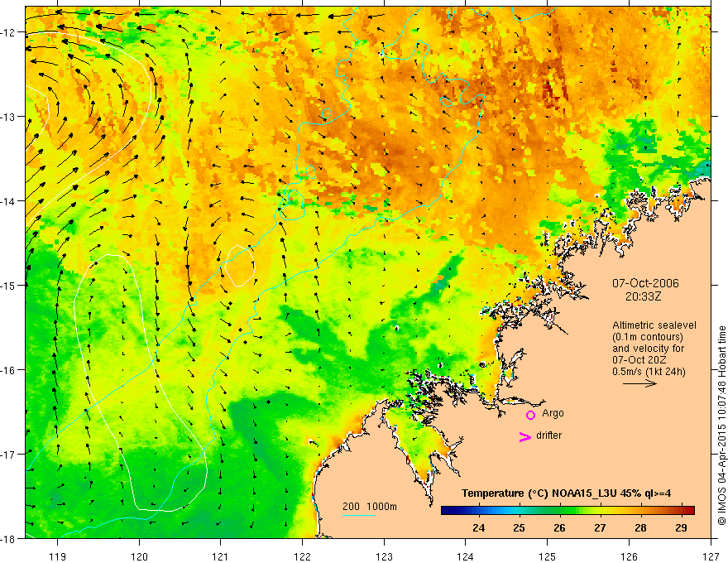Click the '127' longitude axis label
The height and width of the screenshot is (563, 728).
point(711,556)
